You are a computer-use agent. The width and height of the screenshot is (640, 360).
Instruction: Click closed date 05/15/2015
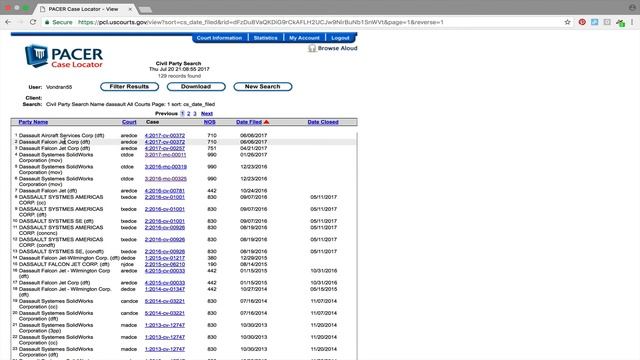(324, 289)
